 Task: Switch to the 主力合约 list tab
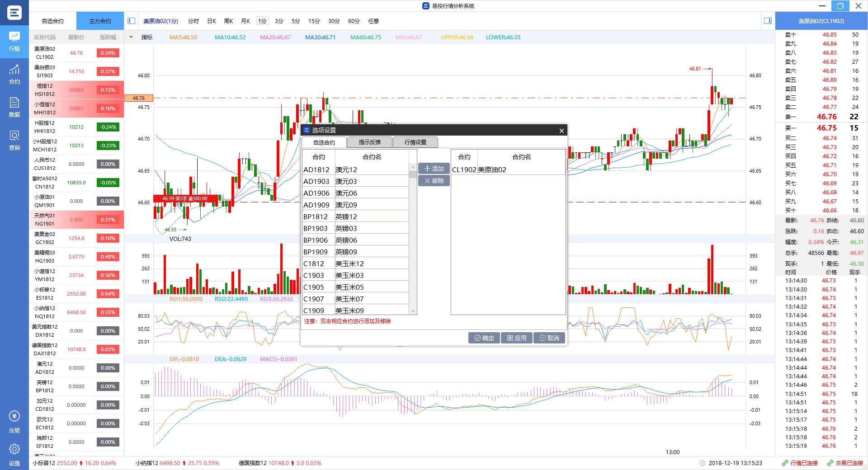(x=100, y=21)
